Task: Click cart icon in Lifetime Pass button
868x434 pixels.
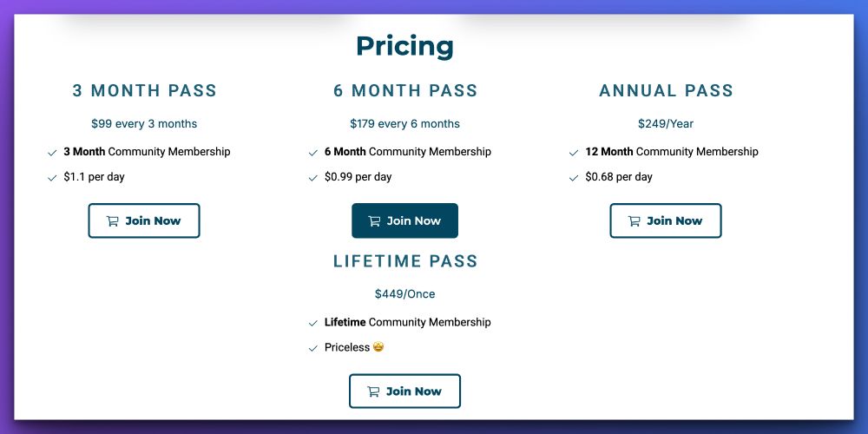Action: pos(373,391)
